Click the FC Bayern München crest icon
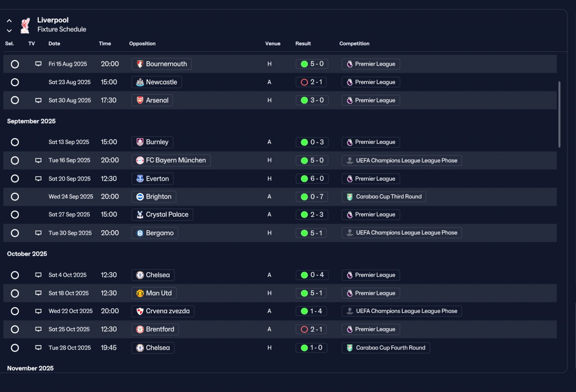Screen dimensions: 576x392 (x=140, y=160)
